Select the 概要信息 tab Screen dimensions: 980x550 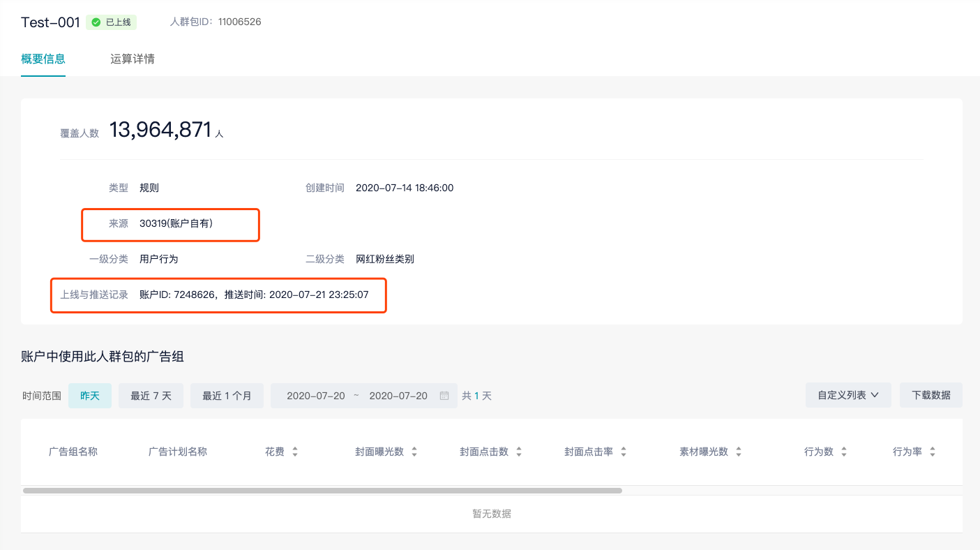[x=43, y=59]
